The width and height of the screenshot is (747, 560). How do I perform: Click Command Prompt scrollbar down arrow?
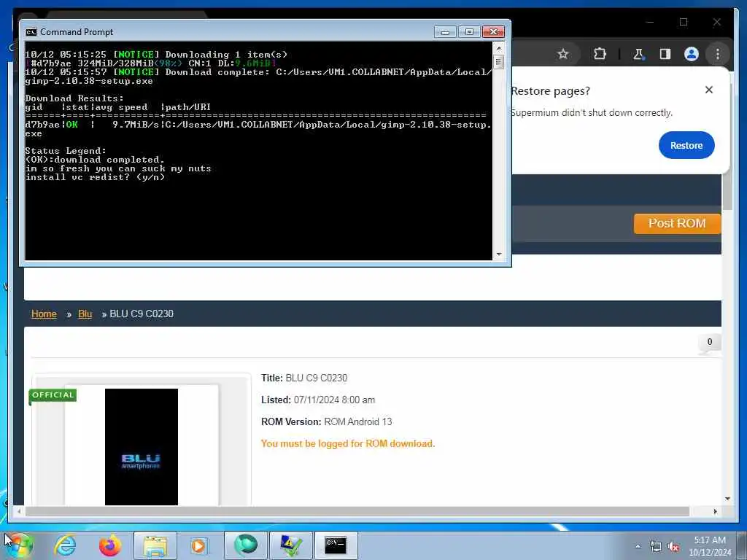pyautogui.click(x=499, y=254)
